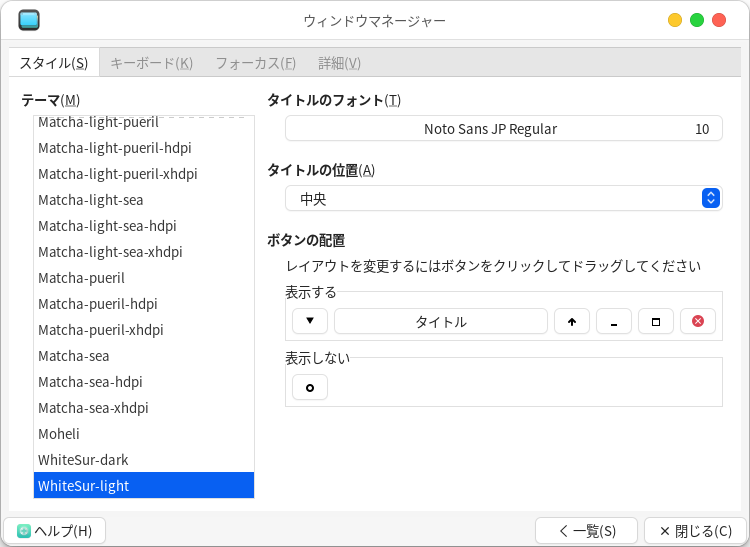Click the stick (circle) button in hidden area

tap(310, 387)
